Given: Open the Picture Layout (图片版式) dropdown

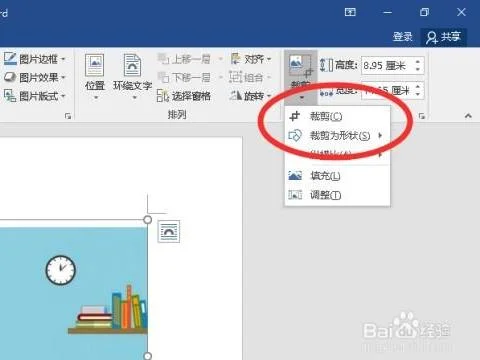Looking at the screenshot, I should 34,96.
